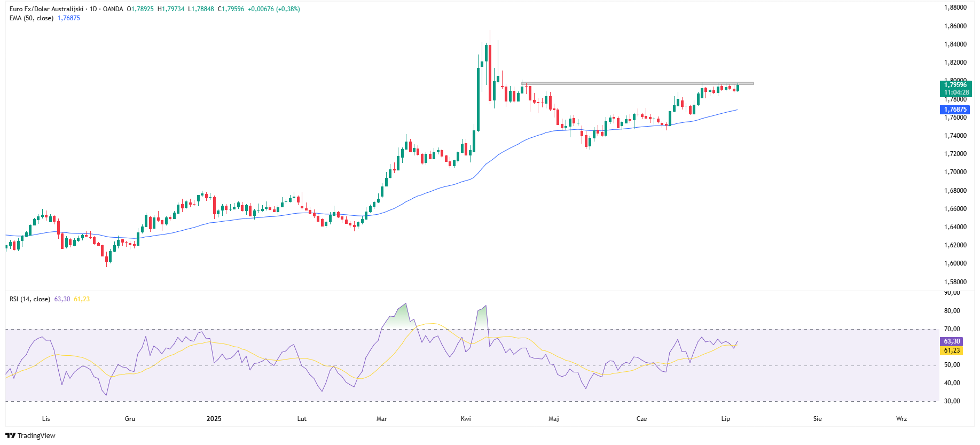Viewport: 980px width, 445px height.
Task: Click RSI axis label 50,00
Action: pyautogui.click(x=952, y=365)
